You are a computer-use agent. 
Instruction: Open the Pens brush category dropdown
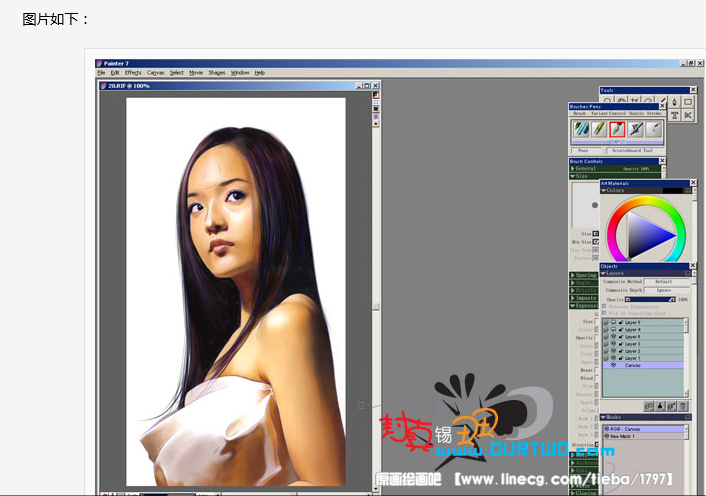click(x=587, y=150)
